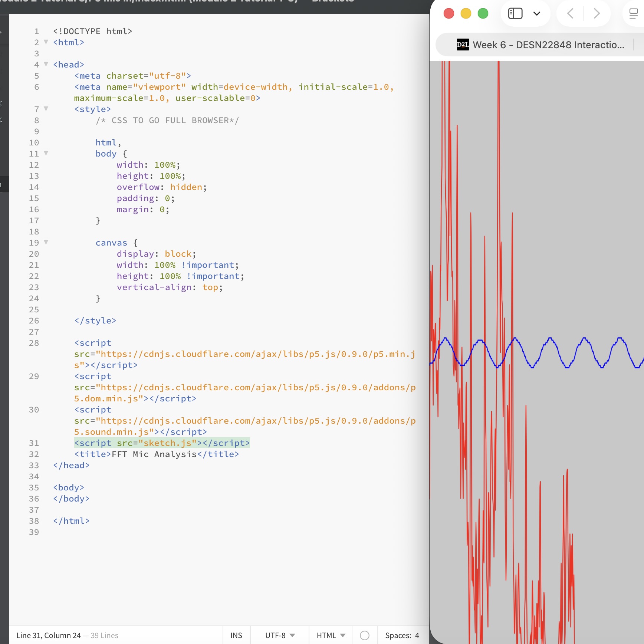
Task: Collapse the canvas rule fold triangle on line 19
Action: (x=46, y=242)
